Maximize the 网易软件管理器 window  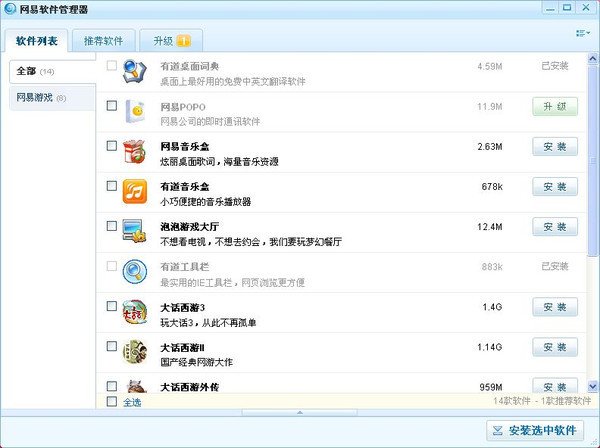(567, 8)
